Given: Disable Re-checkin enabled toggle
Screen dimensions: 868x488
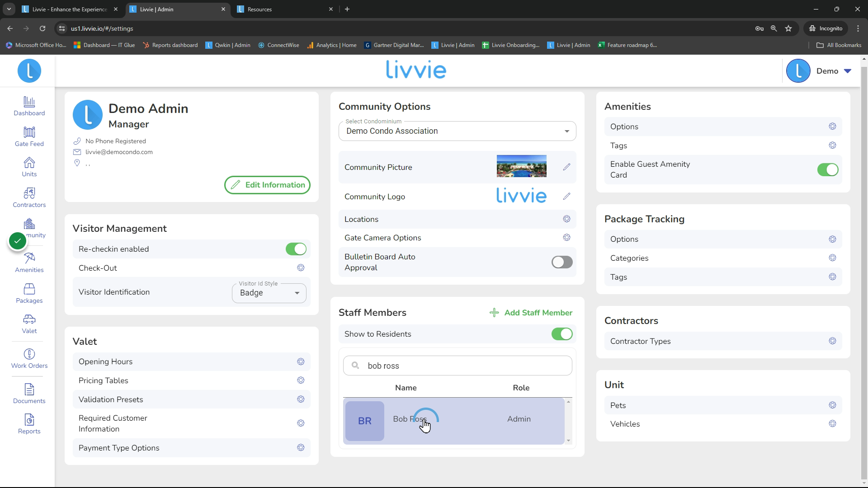Looking at the screenshot, I should point(296,249).
